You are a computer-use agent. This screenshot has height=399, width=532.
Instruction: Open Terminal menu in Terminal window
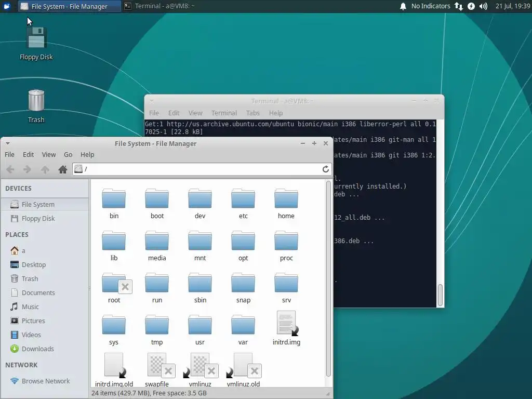coord(224,113)
